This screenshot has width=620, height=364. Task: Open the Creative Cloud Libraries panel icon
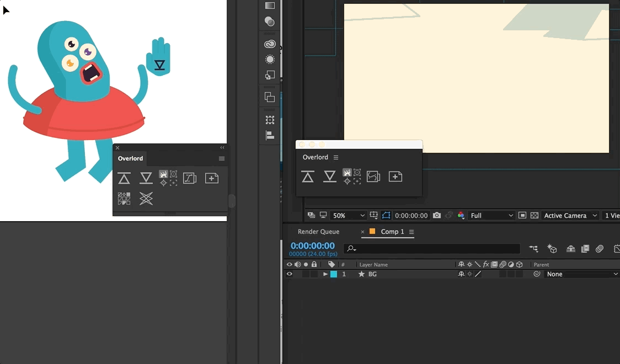pyautogui.click(x=270, y=44)
